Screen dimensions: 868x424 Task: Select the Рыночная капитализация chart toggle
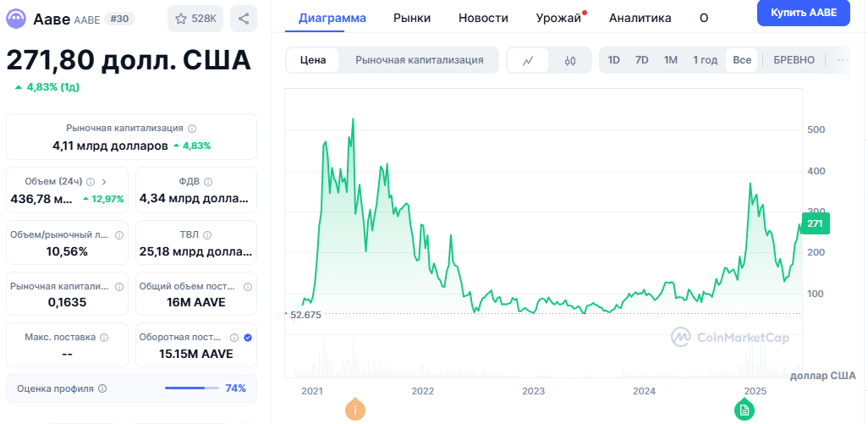420,60
